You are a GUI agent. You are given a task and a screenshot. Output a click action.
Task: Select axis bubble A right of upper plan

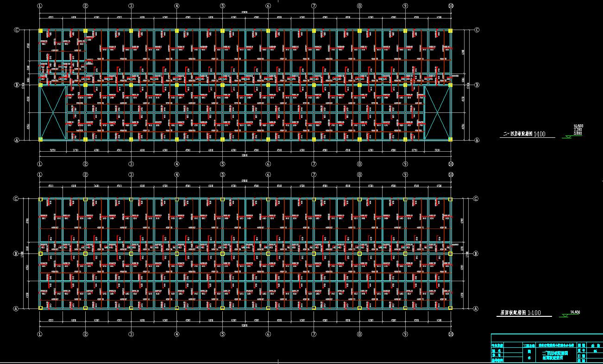click(x=476, y=140)
